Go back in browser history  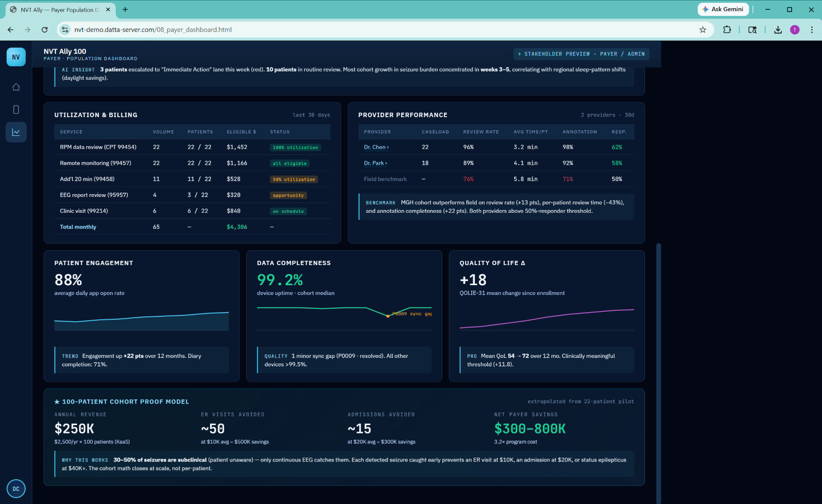pyautogui.click(x=10, y=29)
